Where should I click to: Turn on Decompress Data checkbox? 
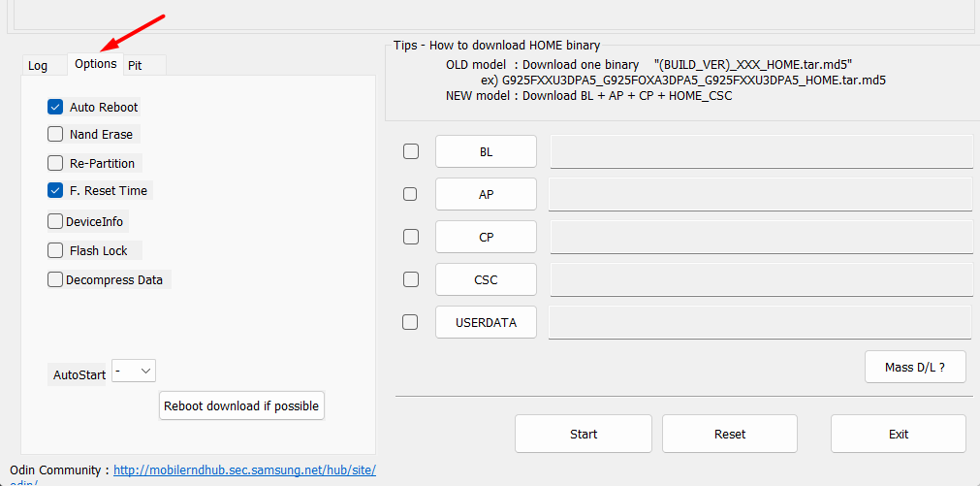55,279
